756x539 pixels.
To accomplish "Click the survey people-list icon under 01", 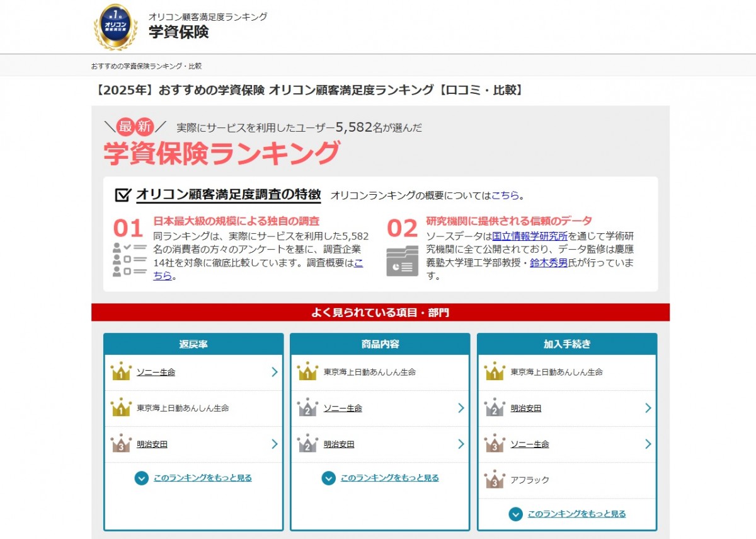I will 129,260.
